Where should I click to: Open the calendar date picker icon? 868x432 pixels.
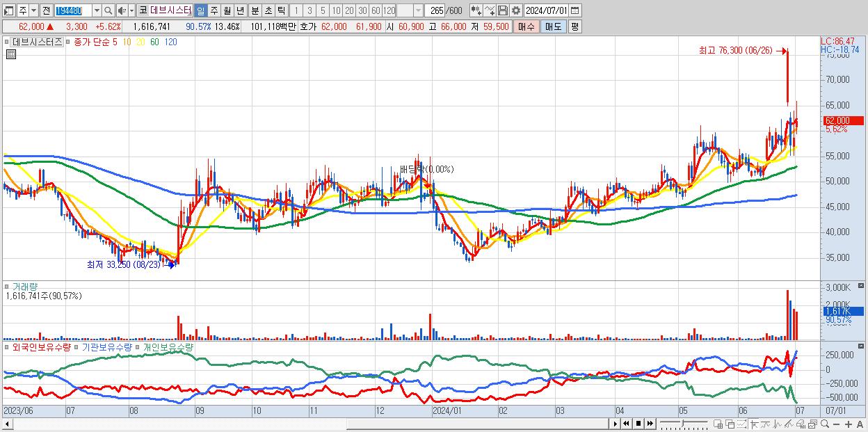(x=574, y=10)
